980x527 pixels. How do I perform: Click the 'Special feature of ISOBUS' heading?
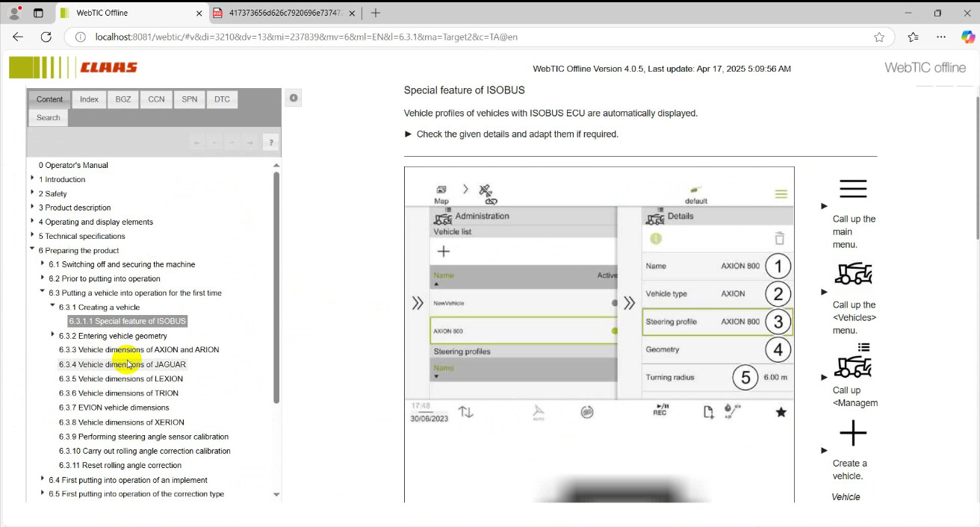tap(465, 90)
